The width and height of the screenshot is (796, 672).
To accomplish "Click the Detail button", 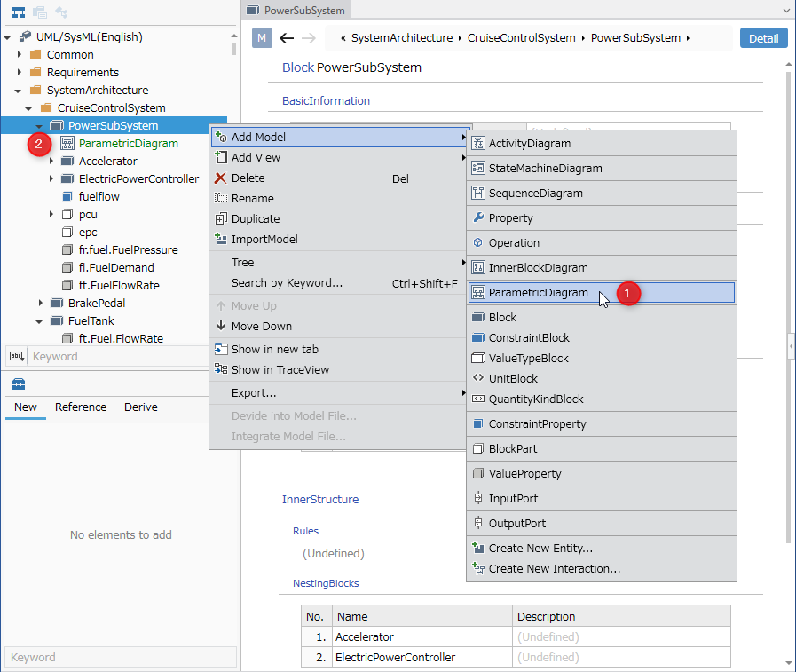I will (x=763, y=38).
